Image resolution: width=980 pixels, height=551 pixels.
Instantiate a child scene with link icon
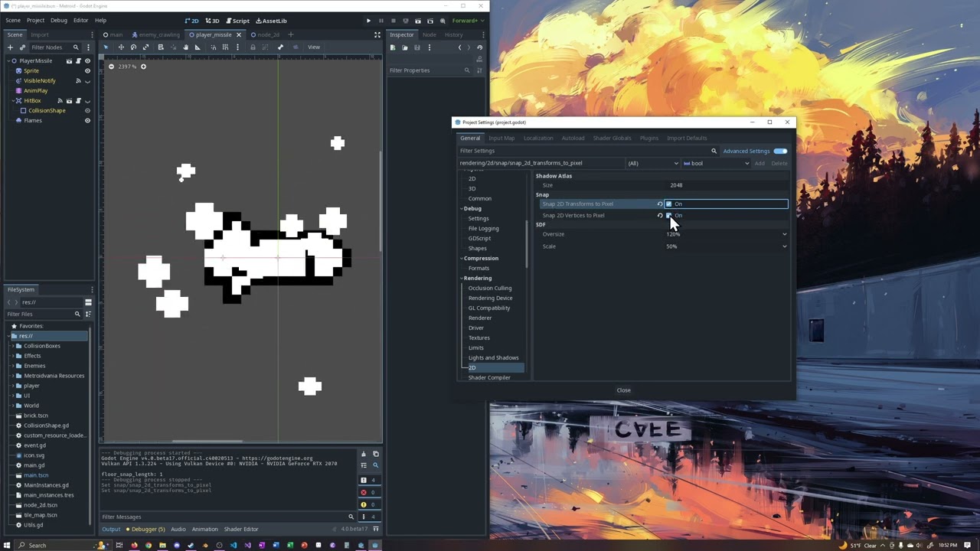click(x=23, y=47)
